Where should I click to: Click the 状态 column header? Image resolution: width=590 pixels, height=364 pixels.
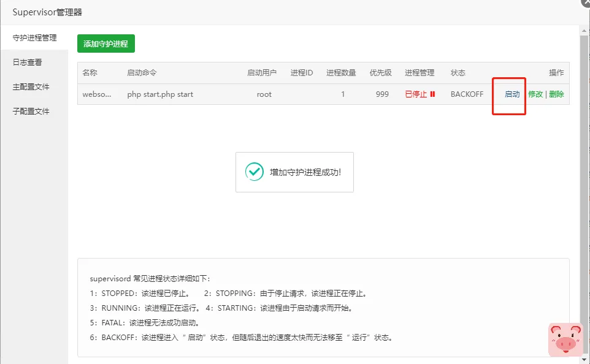point(458,72)
